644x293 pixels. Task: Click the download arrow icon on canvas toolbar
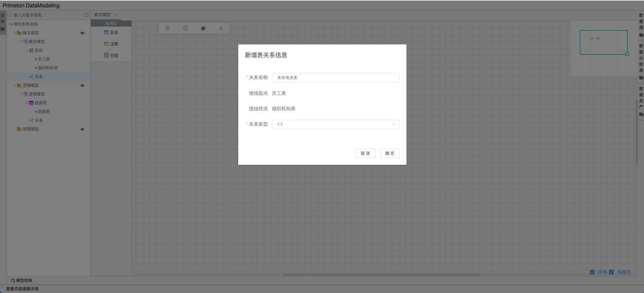tap(221, 28)
